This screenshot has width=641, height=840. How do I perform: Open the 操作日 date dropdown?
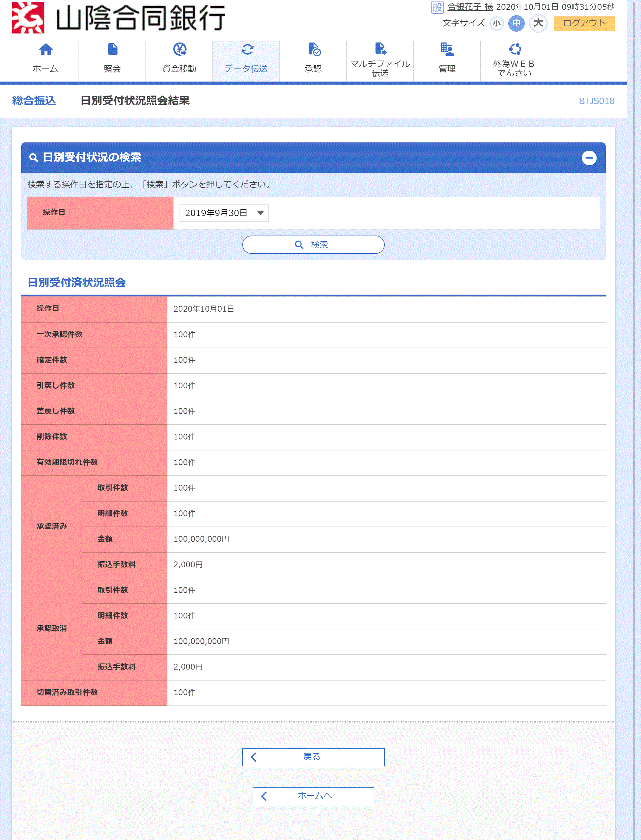(224, 213)
